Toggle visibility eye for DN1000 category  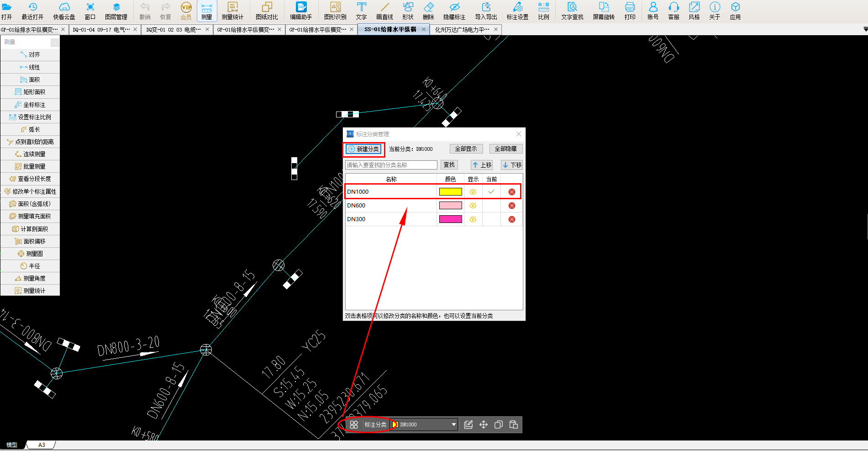(473, 192)
